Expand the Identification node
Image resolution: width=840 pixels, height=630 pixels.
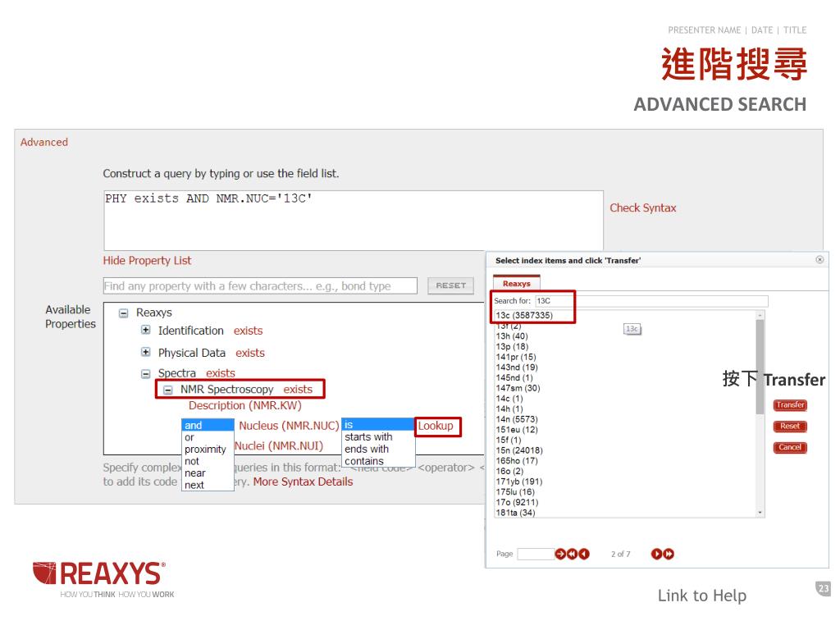tap(146, 330)
